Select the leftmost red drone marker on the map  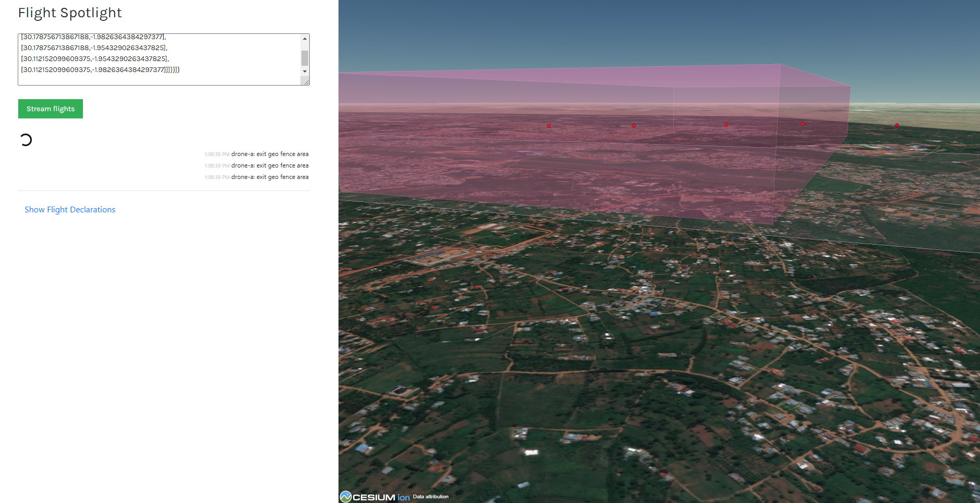click(549, 126)
